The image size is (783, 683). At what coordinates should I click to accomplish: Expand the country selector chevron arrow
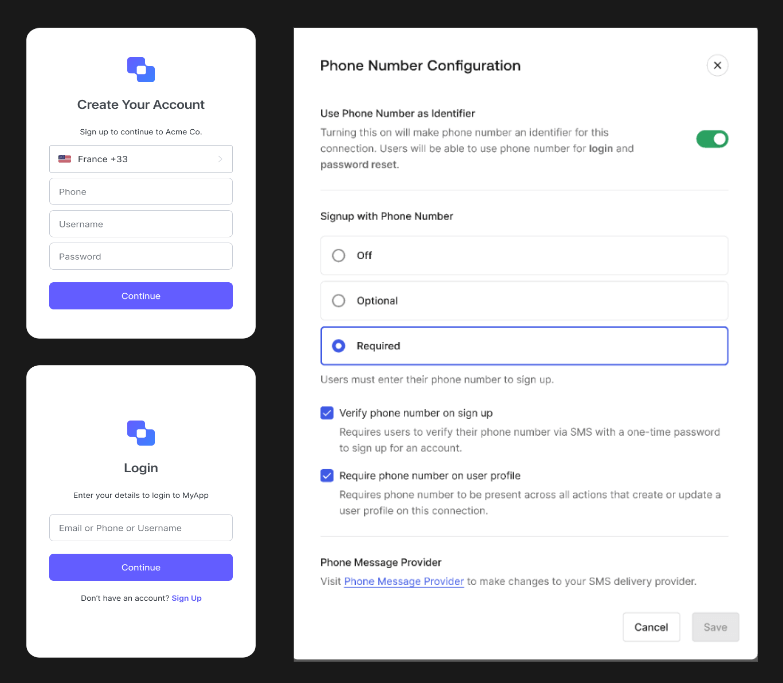coord(220,159)
